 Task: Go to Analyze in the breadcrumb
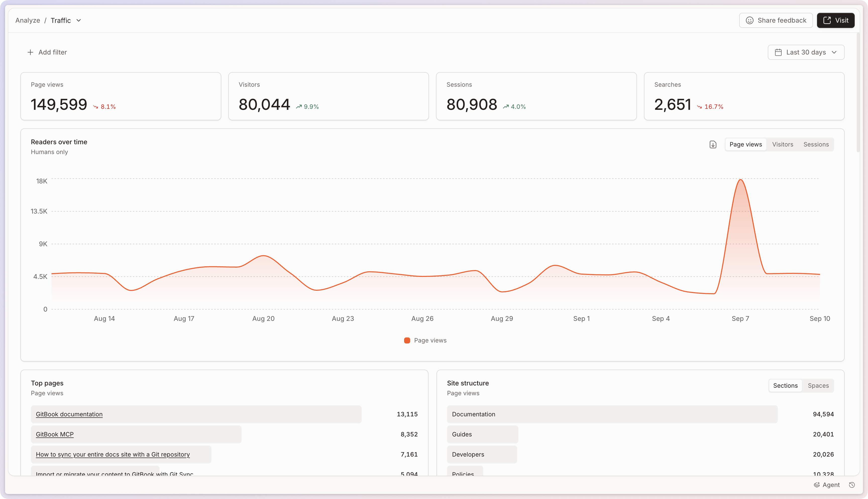pos(28,20)
